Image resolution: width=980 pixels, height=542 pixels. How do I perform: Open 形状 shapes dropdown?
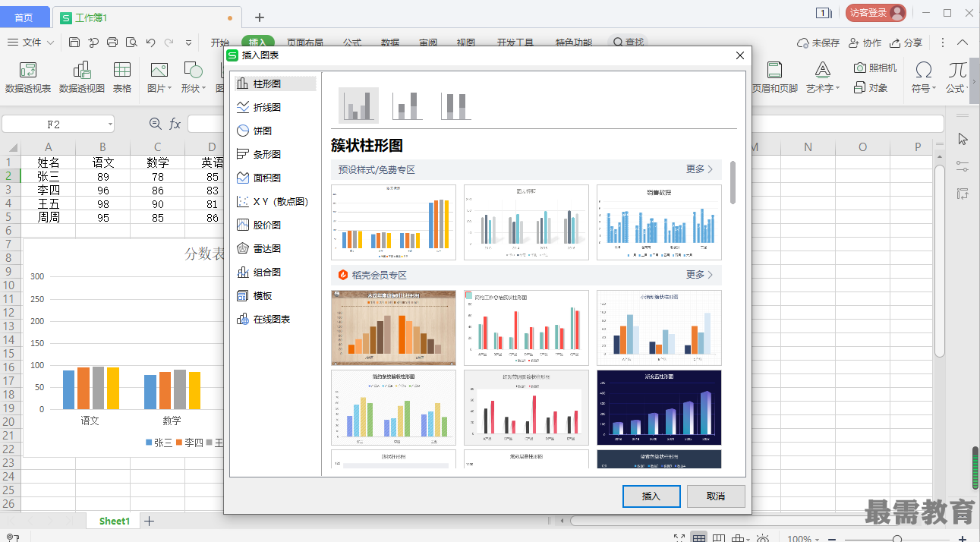[194, 78]
